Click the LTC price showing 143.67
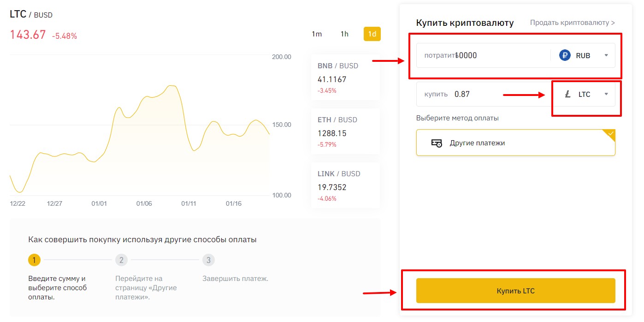This screenshot has height=322, width=644. pyautogui.click(x=27, y=35)
